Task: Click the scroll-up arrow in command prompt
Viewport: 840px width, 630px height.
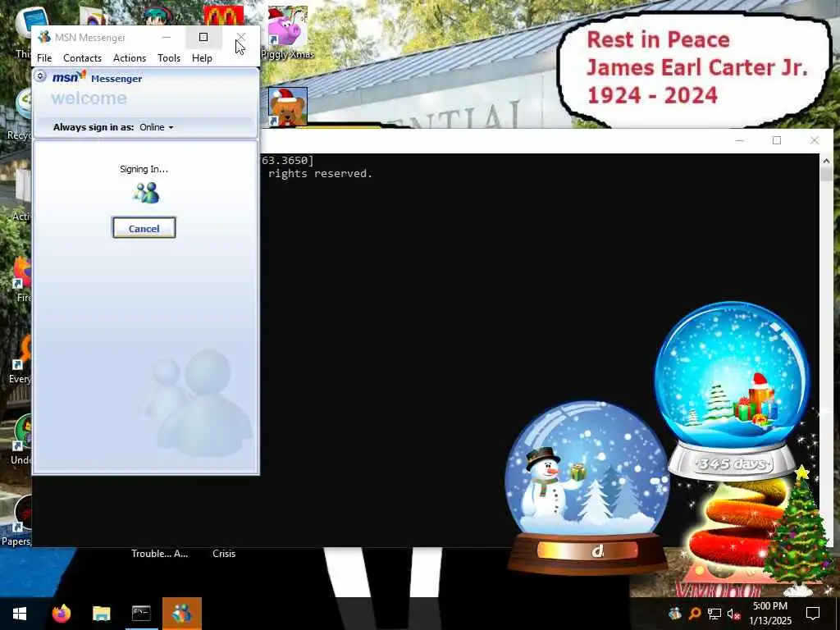Action: point(826,159)
